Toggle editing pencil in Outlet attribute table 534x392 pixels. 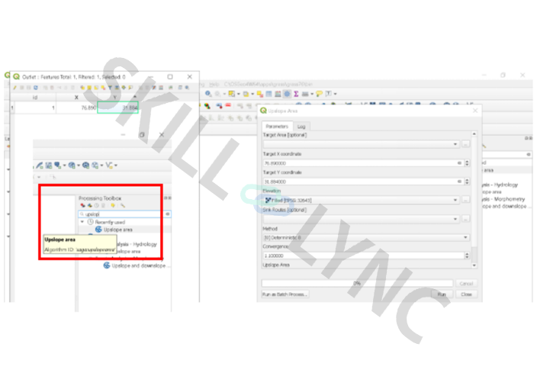(x=14, y=88)
